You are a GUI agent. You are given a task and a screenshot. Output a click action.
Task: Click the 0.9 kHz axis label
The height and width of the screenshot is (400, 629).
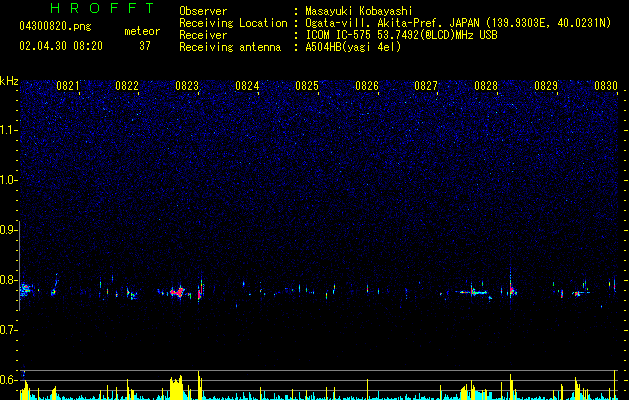pos(8,230)
